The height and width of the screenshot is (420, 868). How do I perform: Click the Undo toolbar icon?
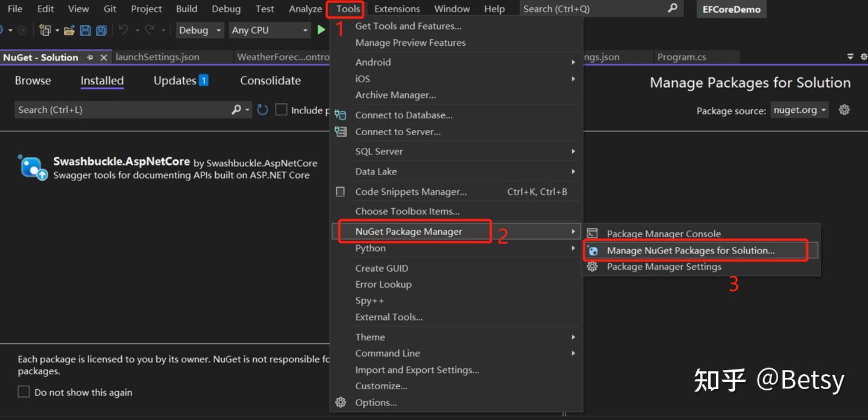(123, 30)
